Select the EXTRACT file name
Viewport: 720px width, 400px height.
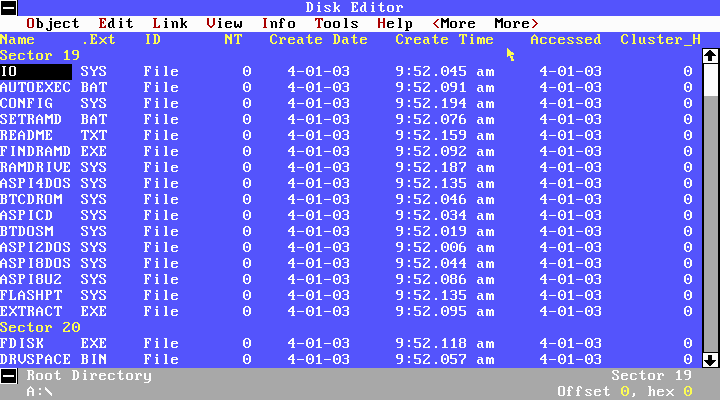click(x=31, y=311)
